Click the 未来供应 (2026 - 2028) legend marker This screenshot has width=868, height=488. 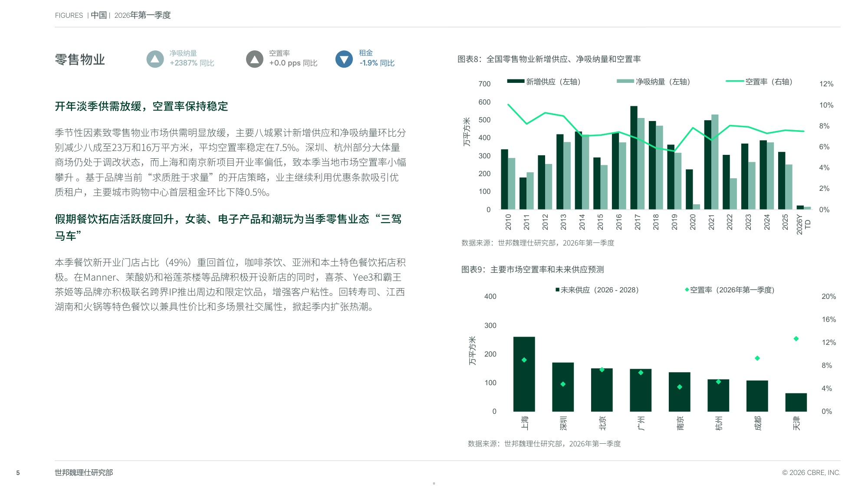[557, 290]
